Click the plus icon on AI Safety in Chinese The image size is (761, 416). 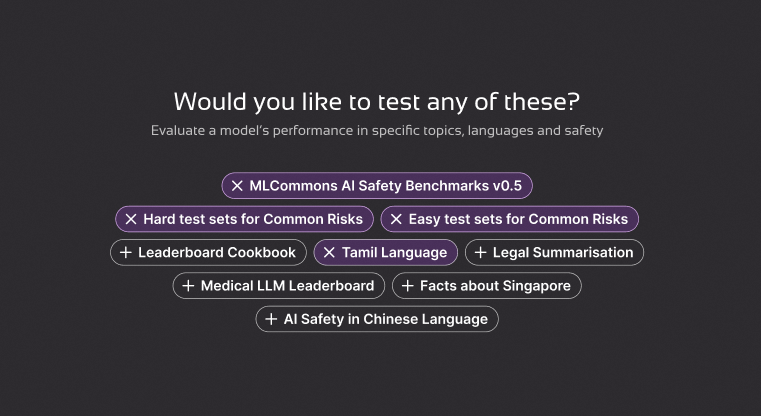click(x=271, y=320)
